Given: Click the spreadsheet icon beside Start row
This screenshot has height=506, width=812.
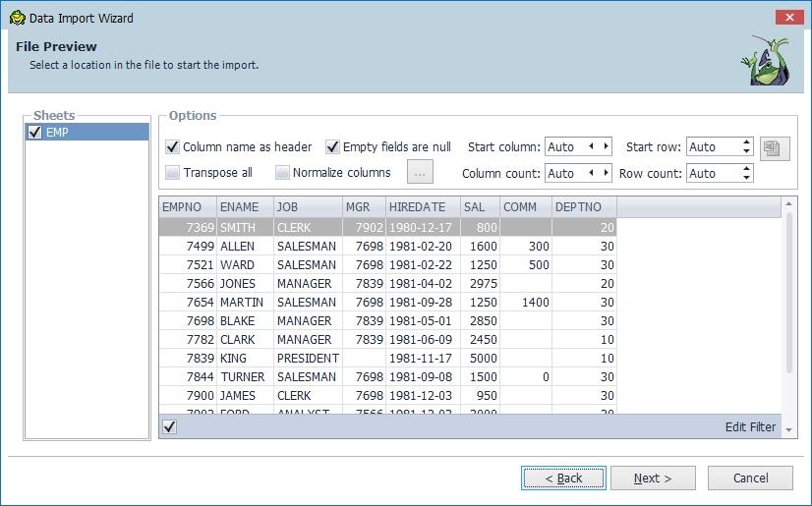Looking at the screenshot, I should (x=775, y=148).
